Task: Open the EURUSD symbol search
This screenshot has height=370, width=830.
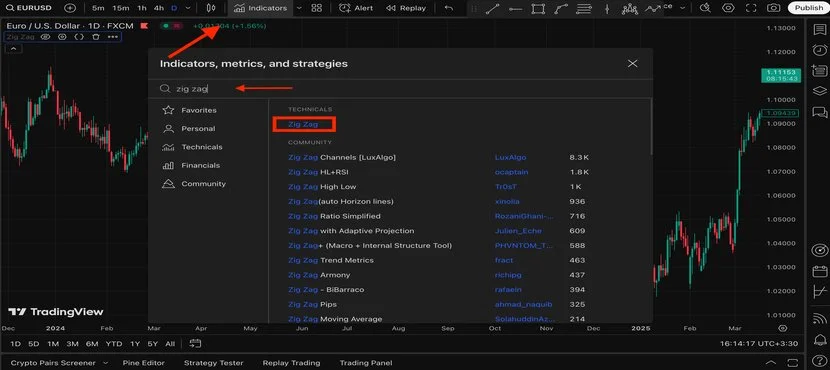Action: 29,8
